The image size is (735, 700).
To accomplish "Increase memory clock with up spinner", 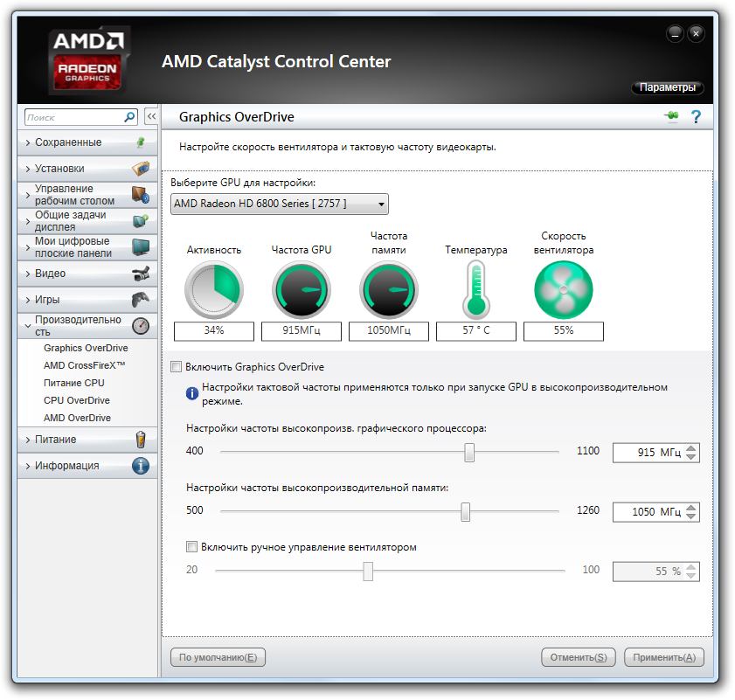I will click(x=691, y=508).
